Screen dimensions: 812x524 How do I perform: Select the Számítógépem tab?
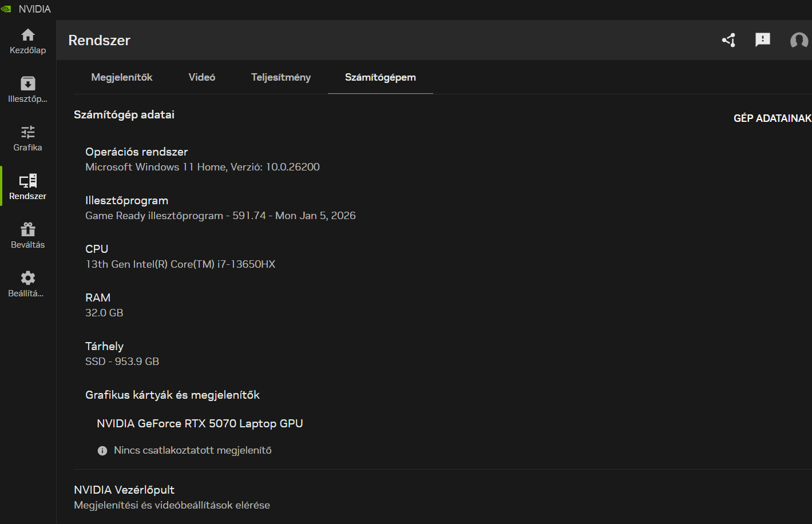click(381, 77)
